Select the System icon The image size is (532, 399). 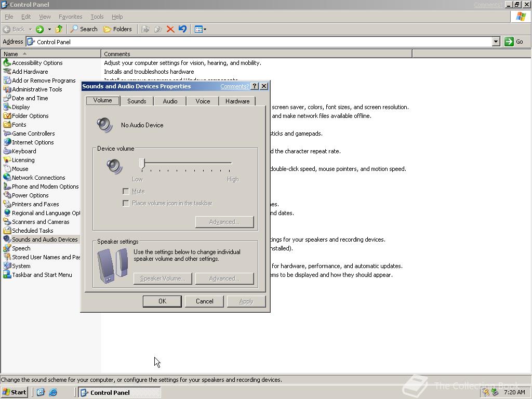pyautogui.click(x=7, y=265)
